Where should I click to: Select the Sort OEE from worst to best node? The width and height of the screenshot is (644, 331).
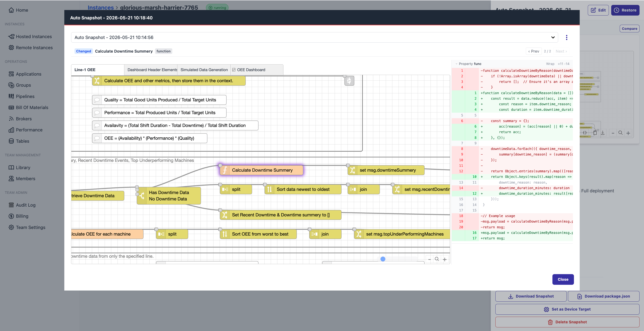[258, 234]
